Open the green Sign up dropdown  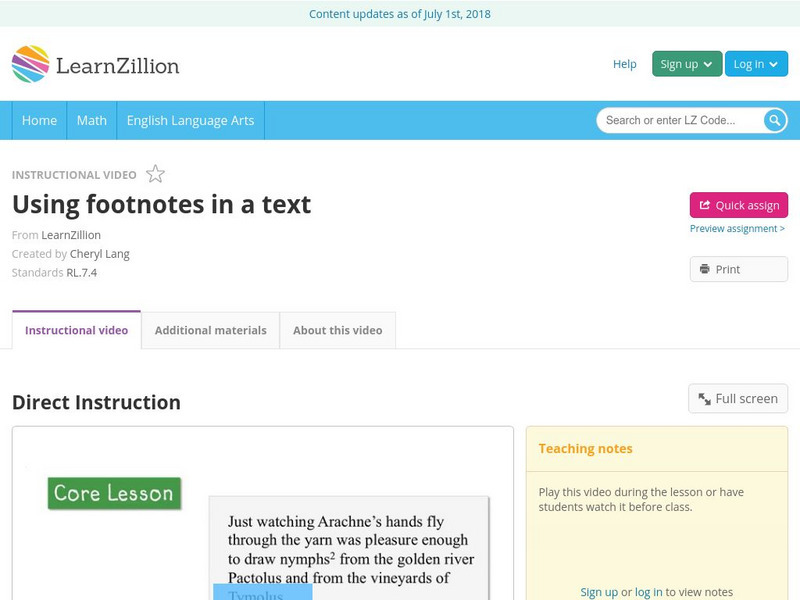click(684, 63)
